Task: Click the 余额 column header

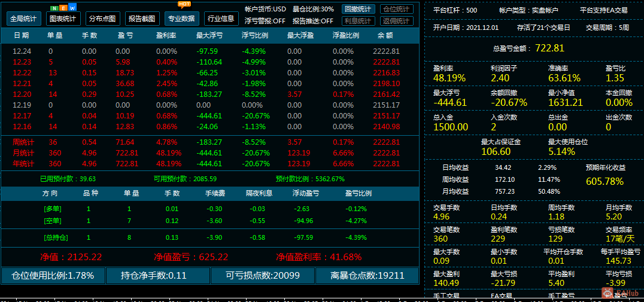Action: coord(385,35)
